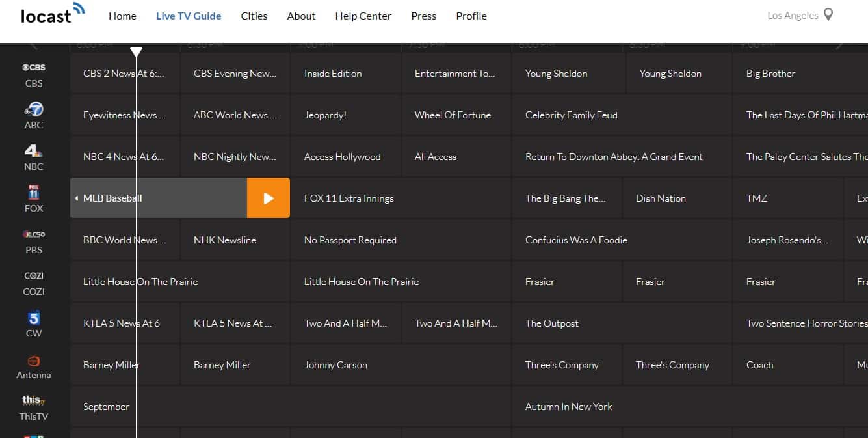Open Confucius Was A Foodie listing

622,240
